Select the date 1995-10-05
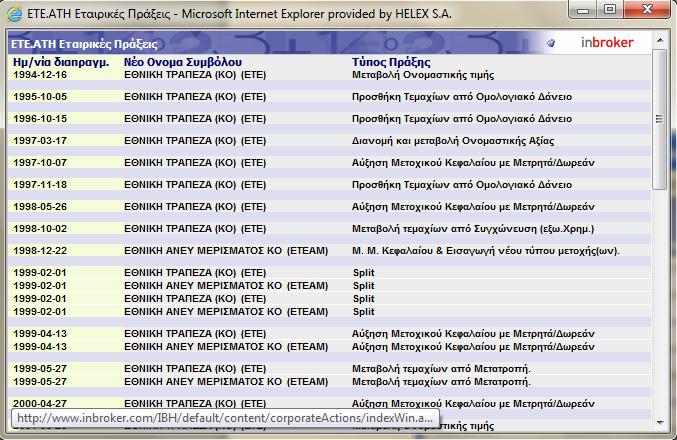Screen dimensions: 677x440 (40, 97)
